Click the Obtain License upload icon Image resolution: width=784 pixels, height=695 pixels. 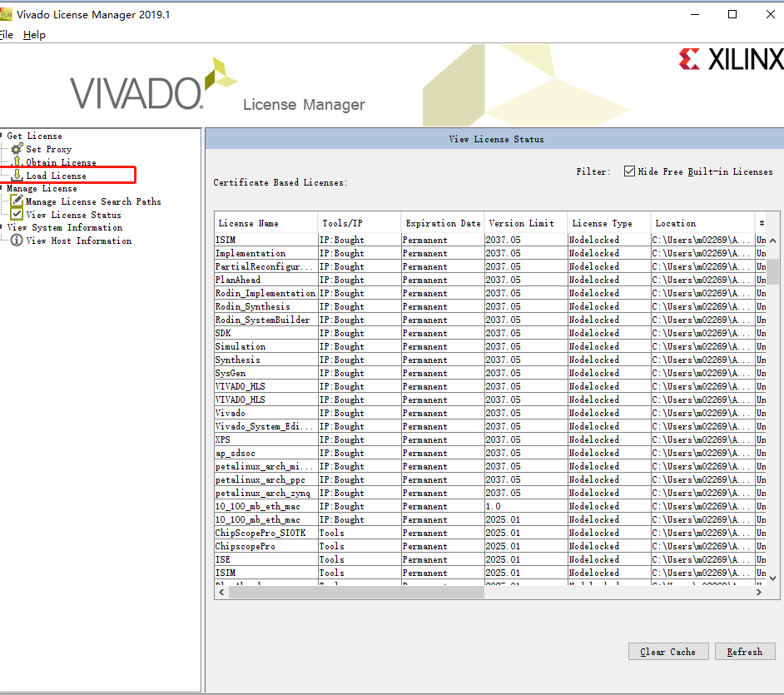tap(17, 161)
